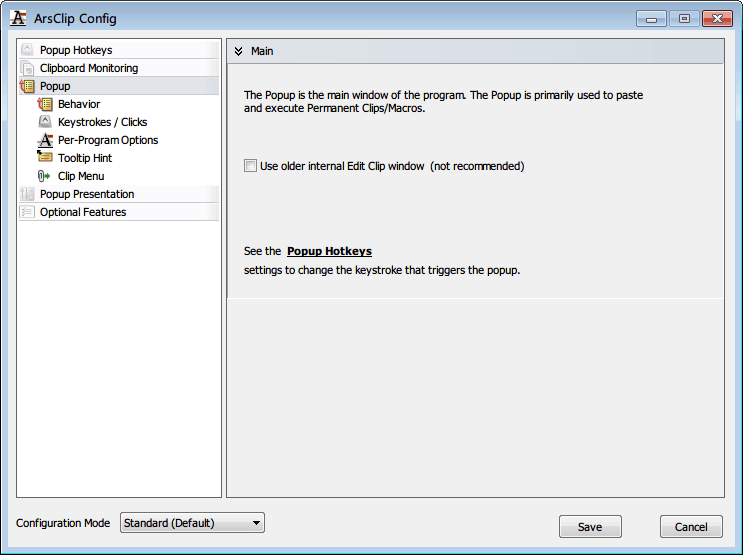The height and width of the screenshot is (555, 743).
Task: Click the Clipboard Monitoring document icon
Action: [x=27, y=68]
